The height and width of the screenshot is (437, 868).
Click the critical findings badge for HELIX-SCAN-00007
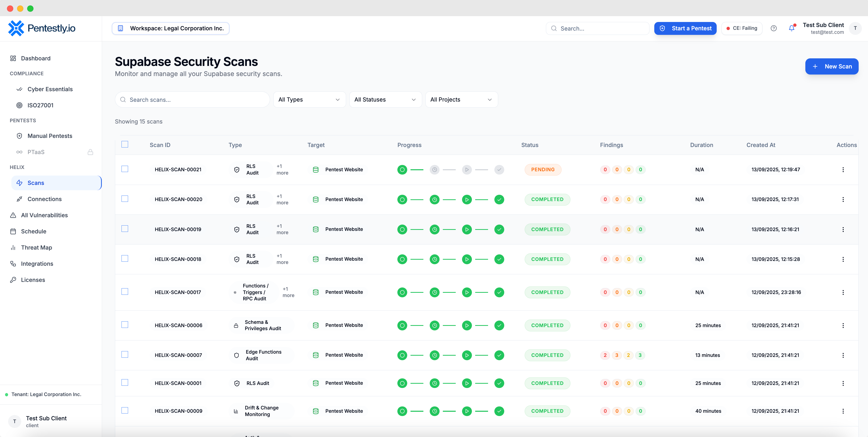[x=605, y=355]
